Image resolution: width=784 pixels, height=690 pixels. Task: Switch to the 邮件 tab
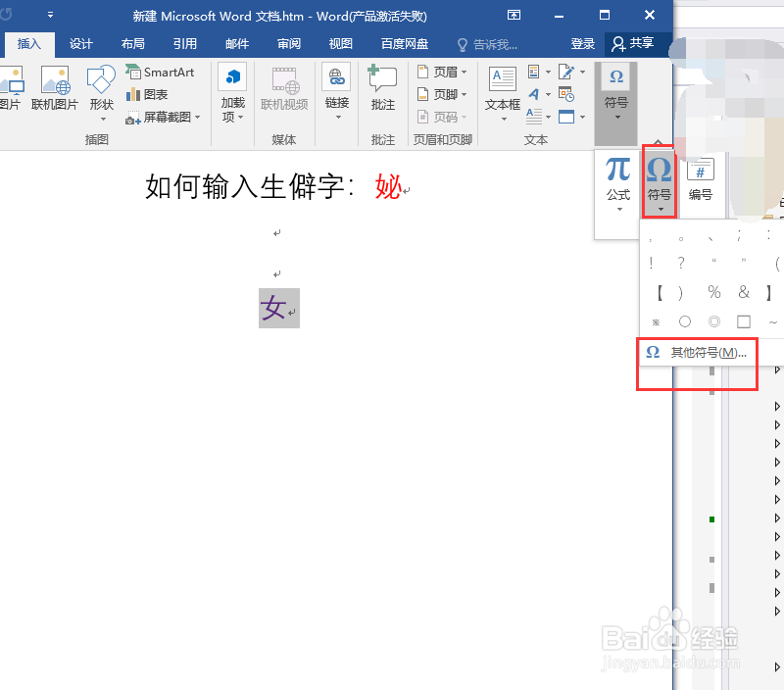pyautogui.click(x=237, y=44)
